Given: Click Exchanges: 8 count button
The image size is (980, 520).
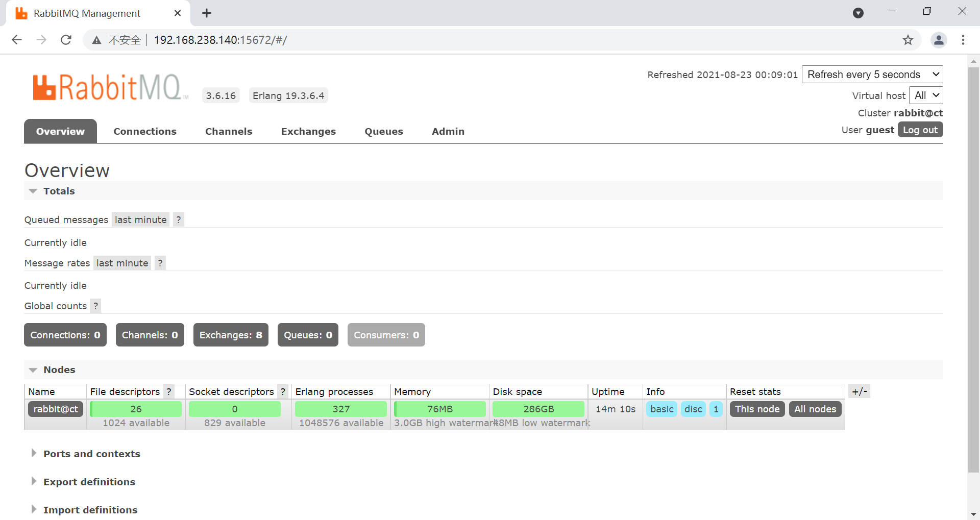Looking at the screenshot, I should (x=231, y=335).
